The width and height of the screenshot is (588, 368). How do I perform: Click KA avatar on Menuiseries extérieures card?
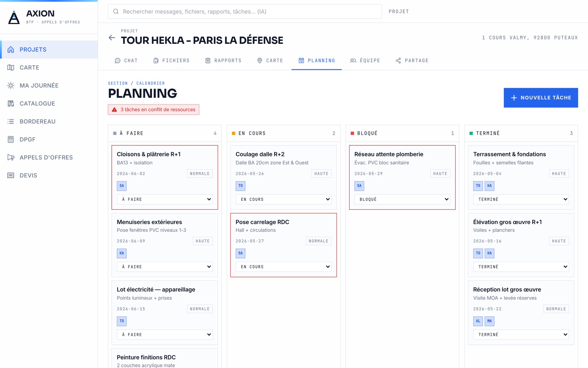click(x=122, y=253)
